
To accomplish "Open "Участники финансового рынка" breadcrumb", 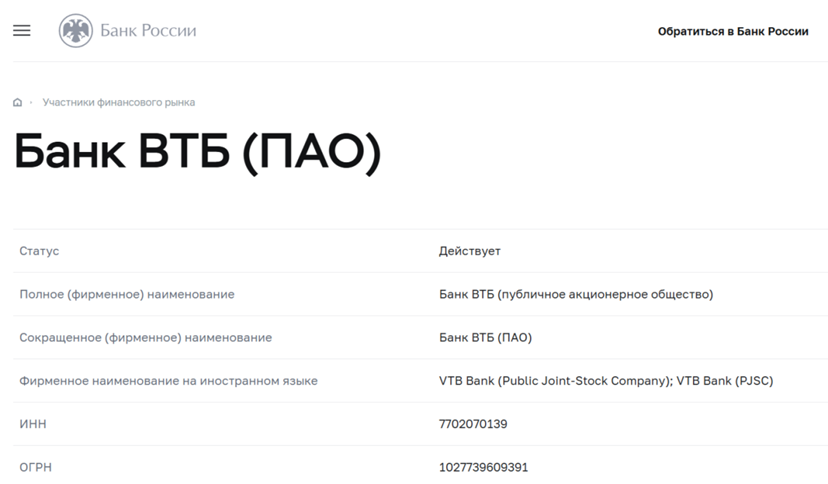I will (119, 103).
